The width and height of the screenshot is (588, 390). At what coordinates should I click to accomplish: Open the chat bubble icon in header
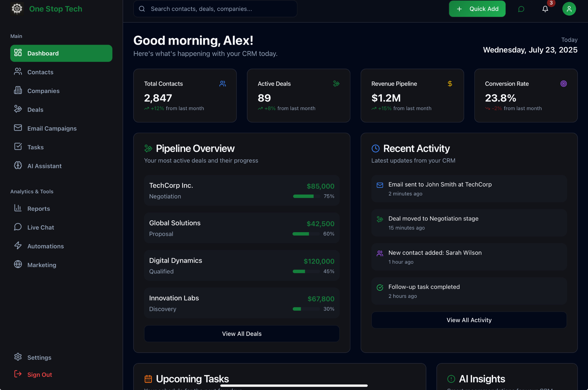click(521, 9)
